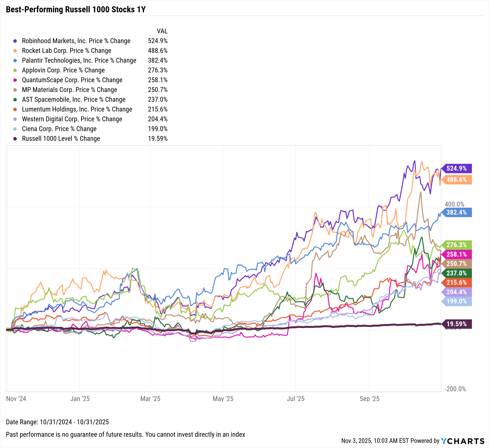Viewport: 489px width, 448px height.
Task: Click the 488.6% orange value flag
Action: coord(456,180)
